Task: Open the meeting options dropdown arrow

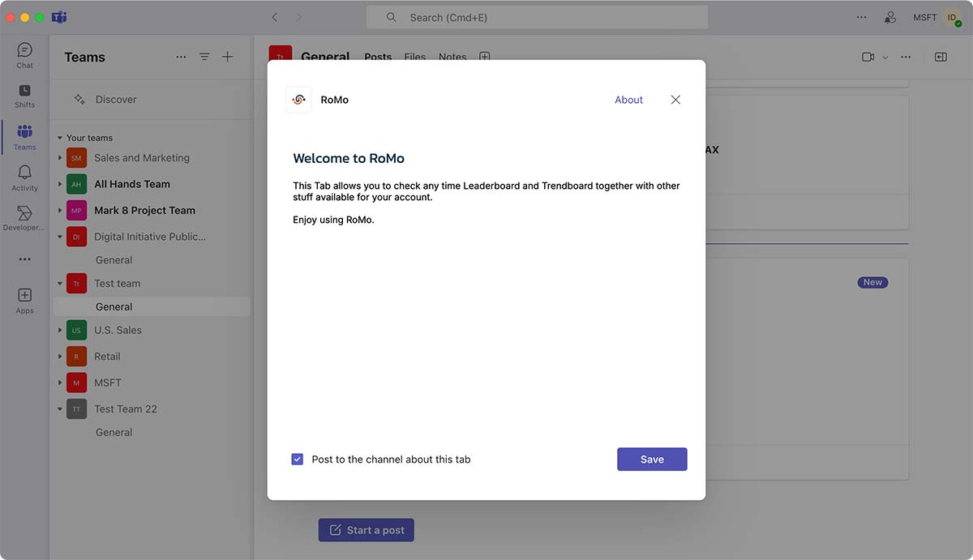Action: click(885, 57)
